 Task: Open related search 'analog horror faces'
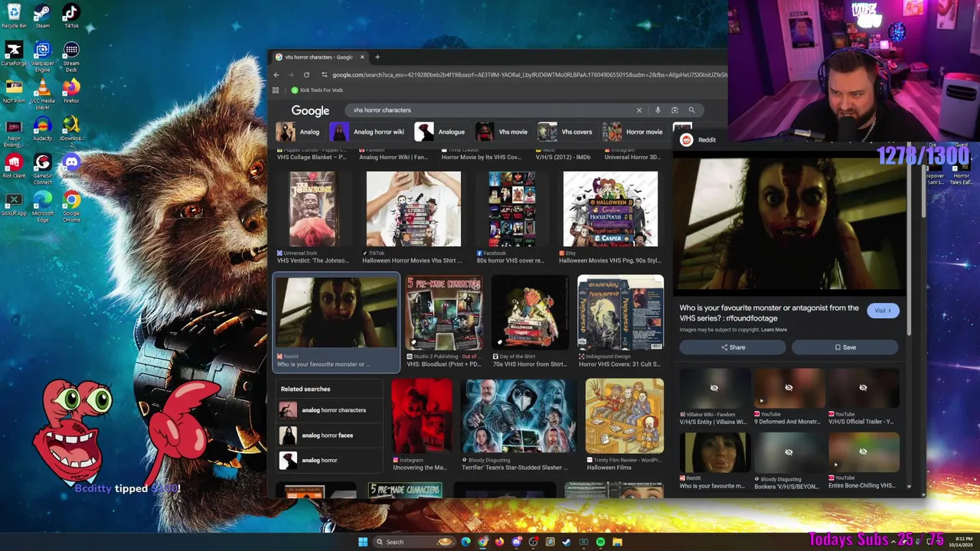coord(329,435)
